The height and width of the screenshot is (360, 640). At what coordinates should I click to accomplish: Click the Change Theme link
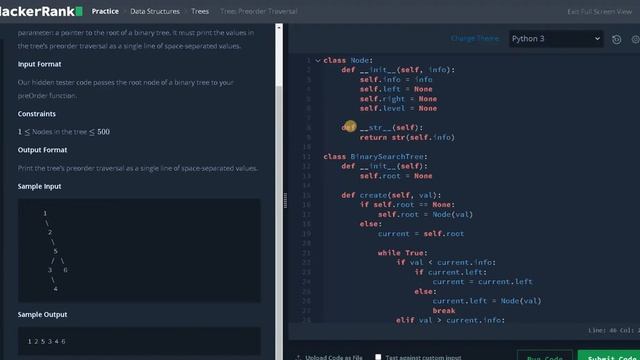pos(475,38)
